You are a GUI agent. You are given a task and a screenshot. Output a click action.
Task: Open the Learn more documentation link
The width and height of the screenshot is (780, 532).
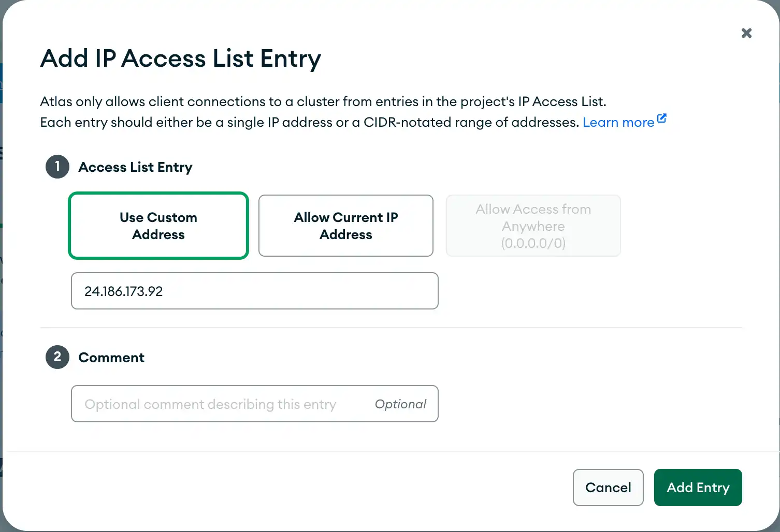pos(618,122)
